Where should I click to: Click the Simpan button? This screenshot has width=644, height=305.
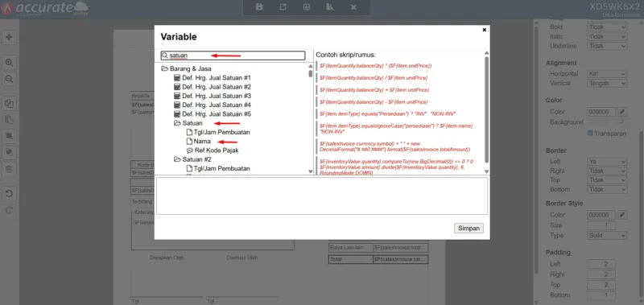point(469,229)
